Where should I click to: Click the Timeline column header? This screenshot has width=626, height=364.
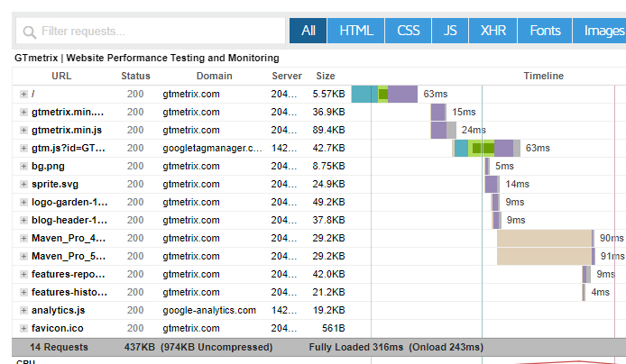tap(544, 76)
